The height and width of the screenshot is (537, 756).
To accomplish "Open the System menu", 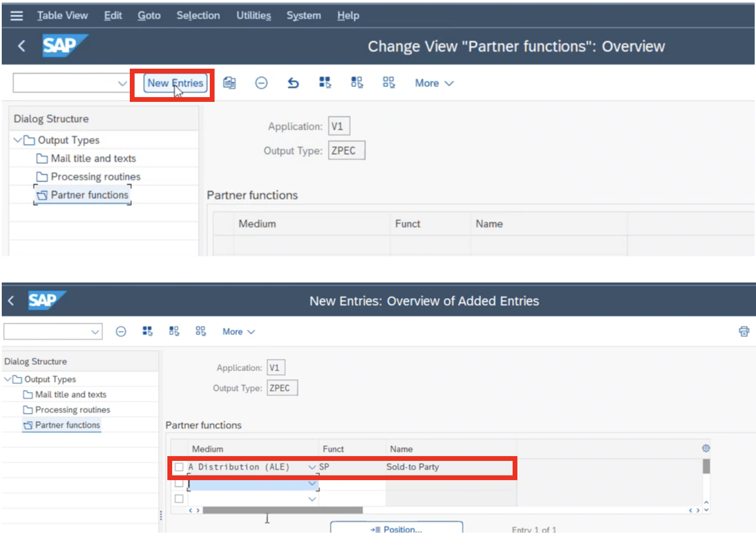I will click(x=304, y=16).
